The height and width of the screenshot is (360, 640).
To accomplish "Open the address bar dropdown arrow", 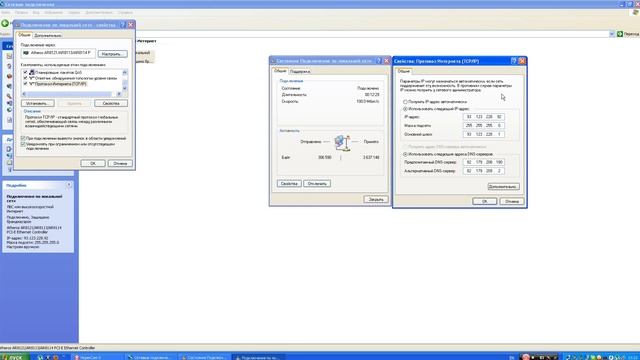I will click(612, 34).
